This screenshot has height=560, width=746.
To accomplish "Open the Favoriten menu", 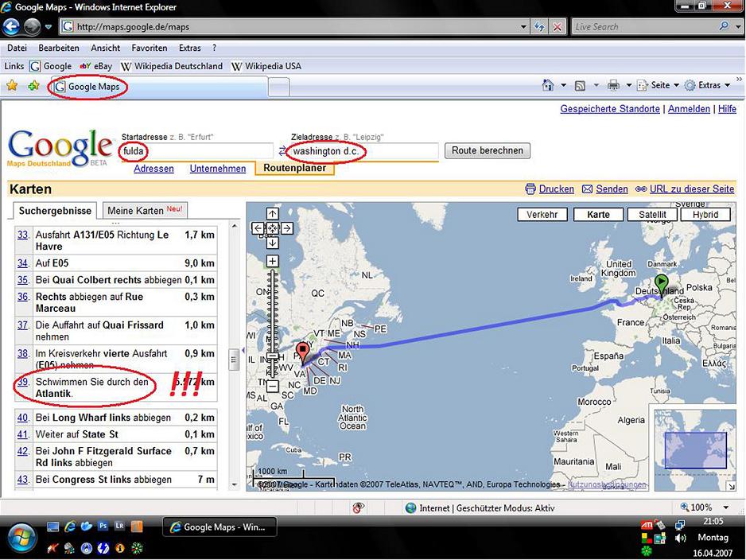I will coord(150,48).
